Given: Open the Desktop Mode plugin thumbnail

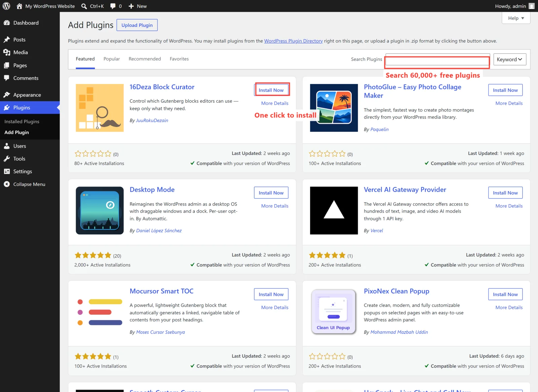Looking at the screenshot, I should coord(100,211).
